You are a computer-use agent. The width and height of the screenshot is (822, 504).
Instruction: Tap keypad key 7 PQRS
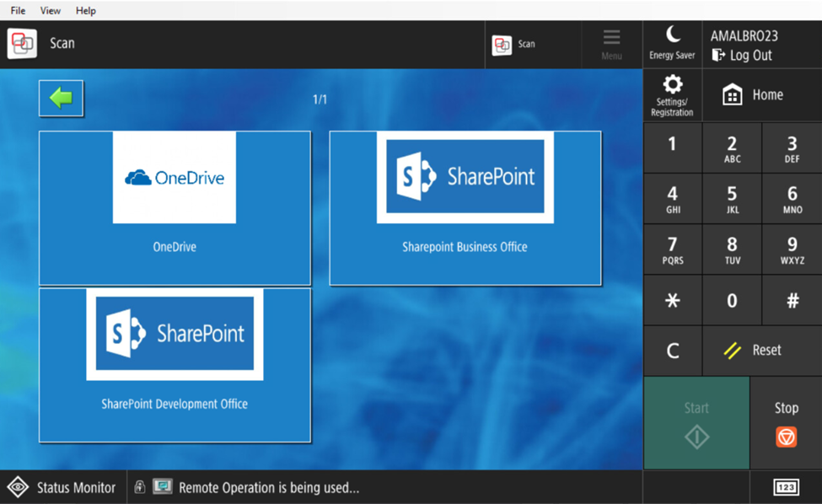[673, 250]
